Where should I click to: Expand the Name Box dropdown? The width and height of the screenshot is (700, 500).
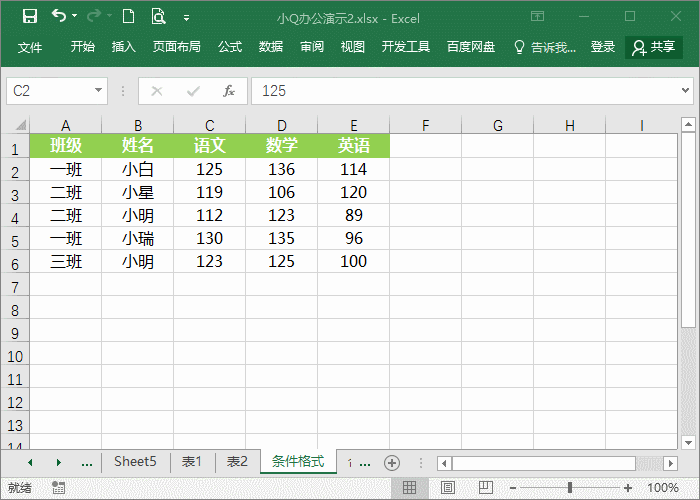98,91
